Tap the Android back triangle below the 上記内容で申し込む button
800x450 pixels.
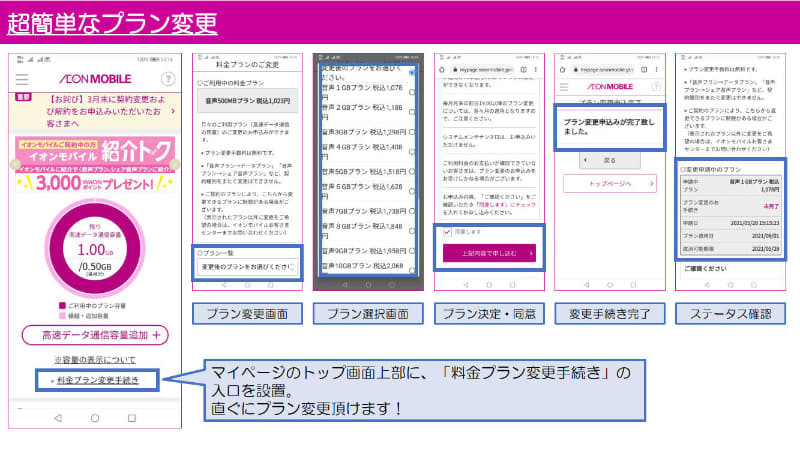[466, 285]
